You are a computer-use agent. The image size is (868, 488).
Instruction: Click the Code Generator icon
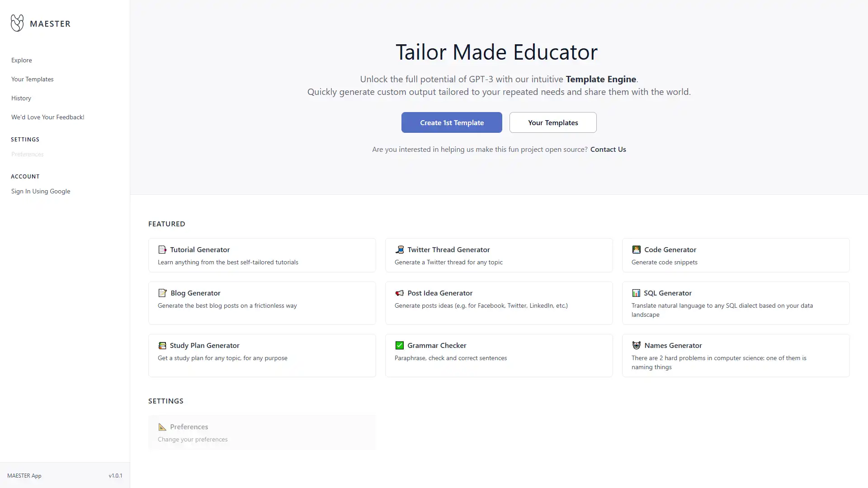click(x=636, y=249)
